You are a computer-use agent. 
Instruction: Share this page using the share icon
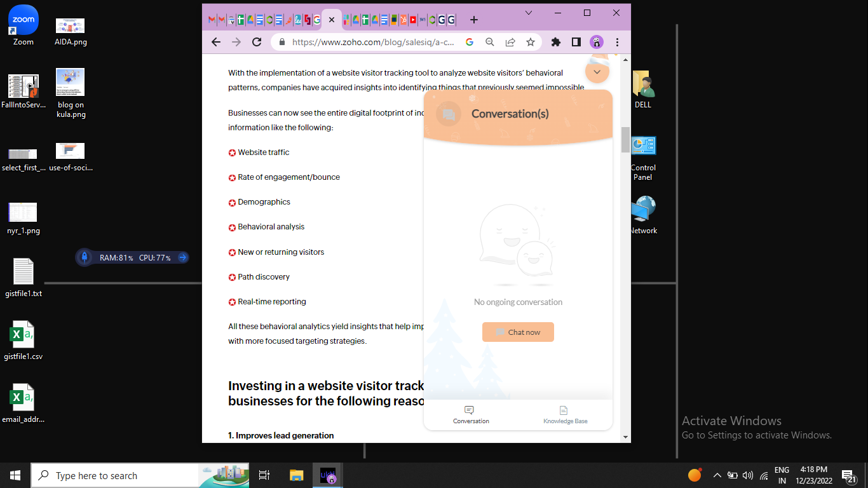pyautogui.click(x=510, y=42)
